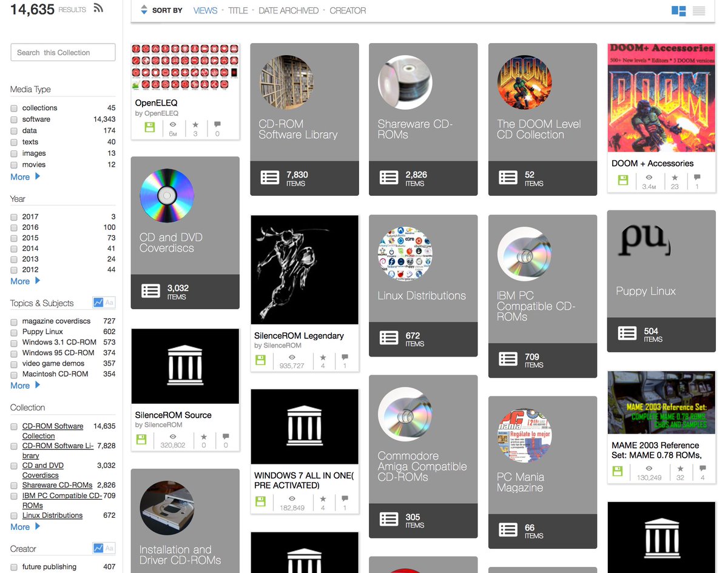Click the favorites star on OpenELEQ card
Viewport: 728px width, 573px height.
[x=195, y=125]
